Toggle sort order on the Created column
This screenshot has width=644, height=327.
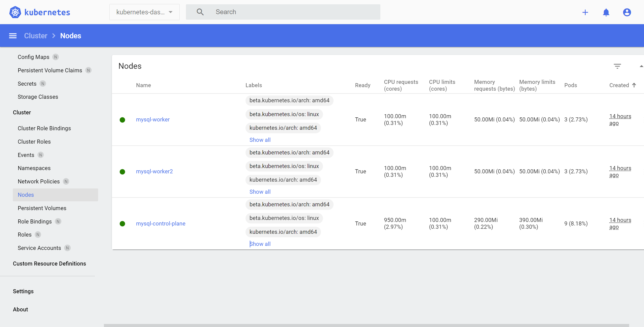(622, 85)
